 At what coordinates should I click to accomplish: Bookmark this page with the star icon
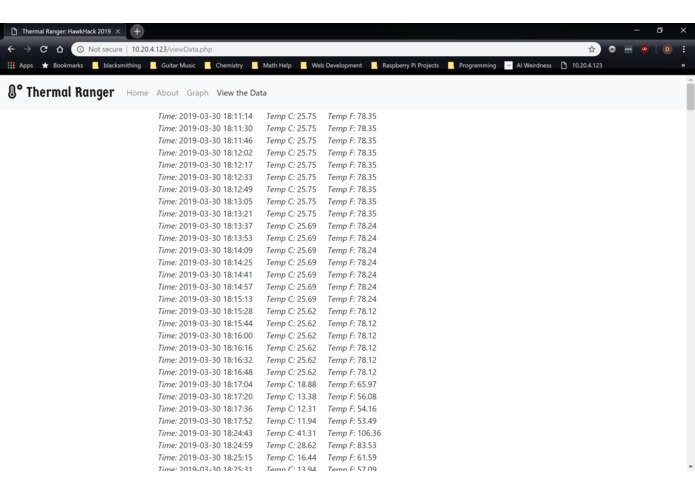(592, 49)
